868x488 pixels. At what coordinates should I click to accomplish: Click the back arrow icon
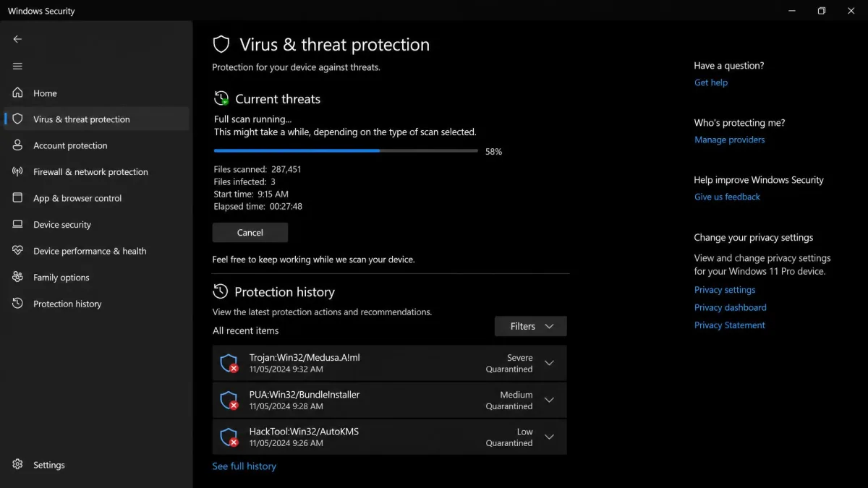tap(17, 39)
